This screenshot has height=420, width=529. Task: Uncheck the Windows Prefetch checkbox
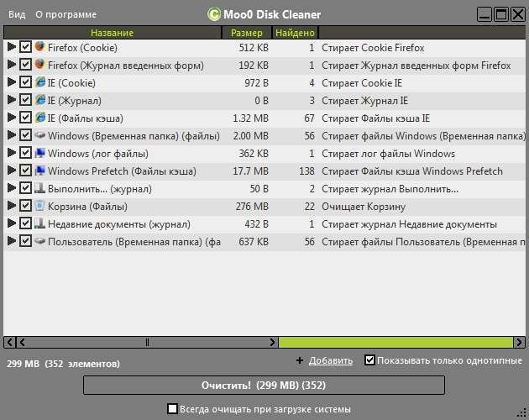[25, 171]
